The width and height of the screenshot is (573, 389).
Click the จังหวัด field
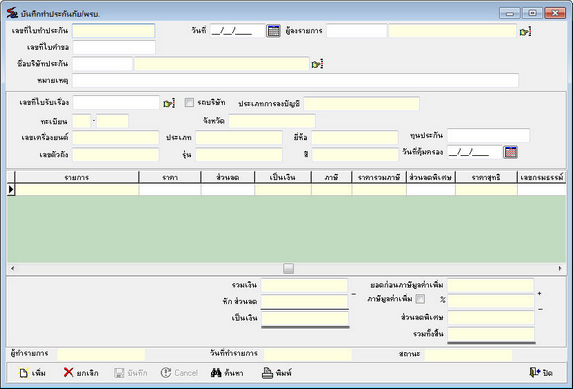(x=272, y=121)
